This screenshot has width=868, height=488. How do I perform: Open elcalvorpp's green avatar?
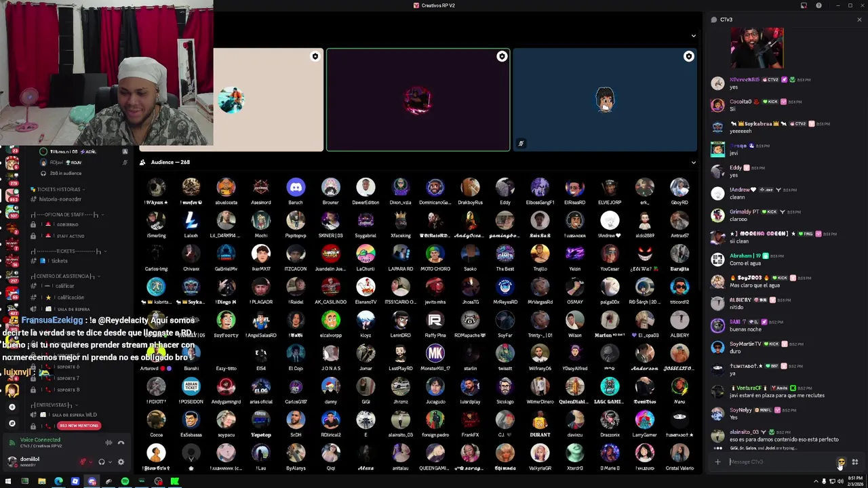click(x=331, y=320)
